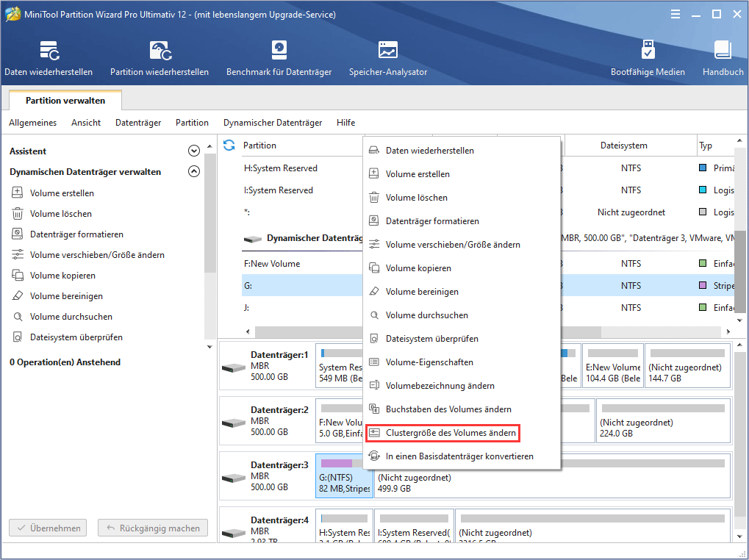Click Datenträger formatieren icon in sidebar
This screenshot has height=560, width=749.
tap(17, 234)
